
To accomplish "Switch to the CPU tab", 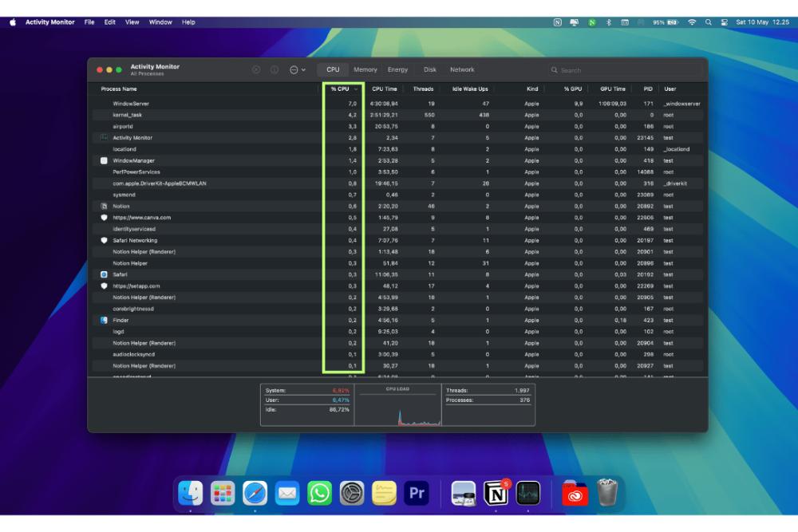I will [333, 69].
